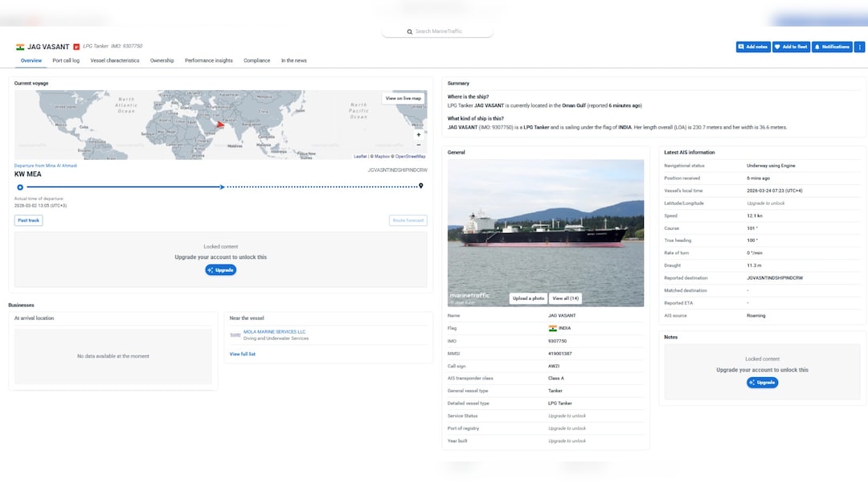Click the destination pin on voyage line
The width and height of the screenshot is (868, 488).
click(421, 186)
